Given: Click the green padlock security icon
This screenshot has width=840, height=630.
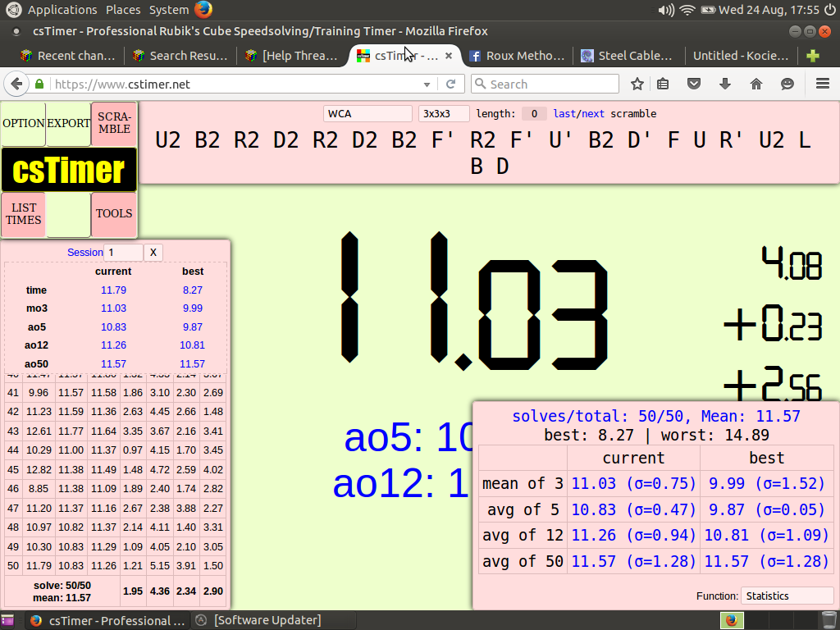Looking at the screenshot, I should (x=39, y=84).
